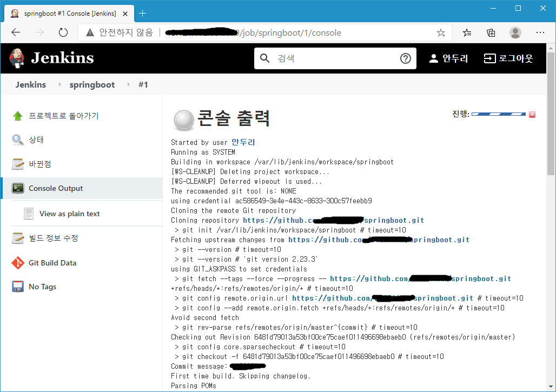The image size is (556, 392).
Task: Click the scrollbar up arrow
Action: (551, 48)
